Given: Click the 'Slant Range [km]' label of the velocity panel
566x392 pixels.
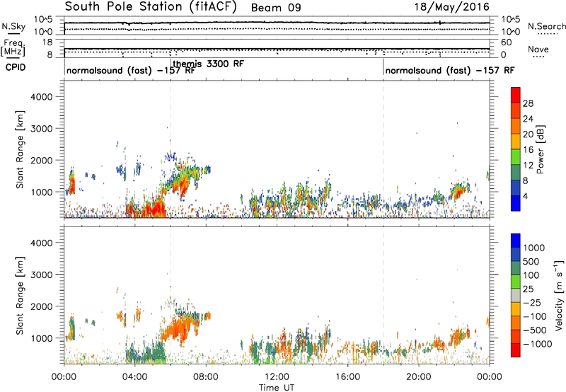Looking at the screenshot, I should 20,296.
